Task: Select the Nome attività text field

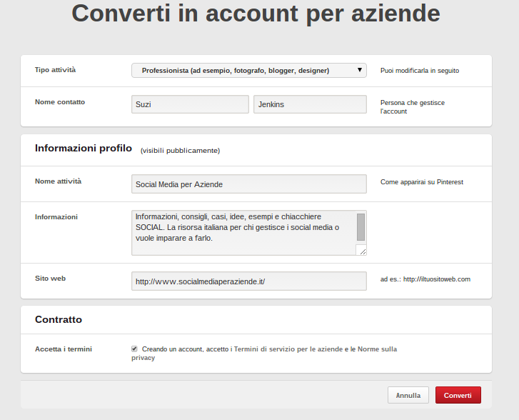Action: tap(248, 184)
